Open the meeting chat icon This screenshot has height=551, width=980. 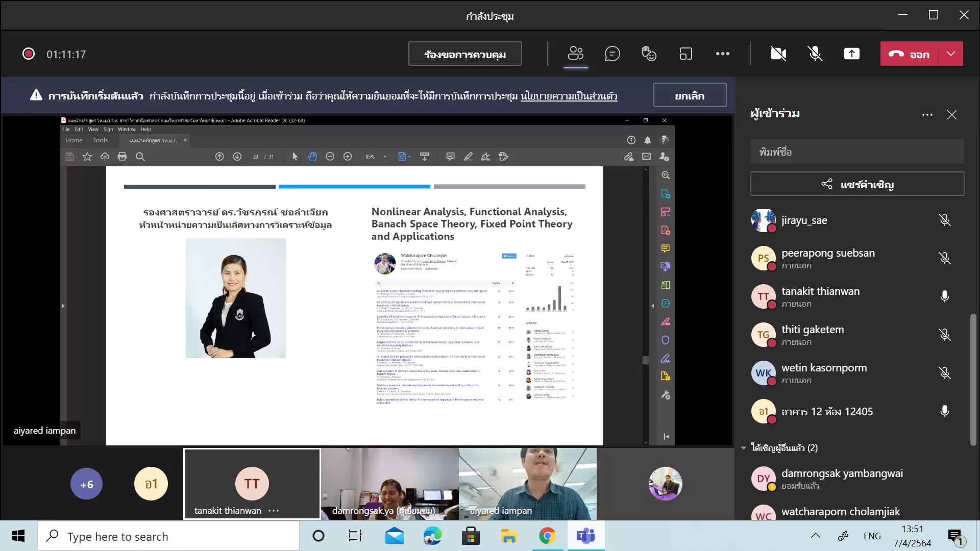pos(612,54)
